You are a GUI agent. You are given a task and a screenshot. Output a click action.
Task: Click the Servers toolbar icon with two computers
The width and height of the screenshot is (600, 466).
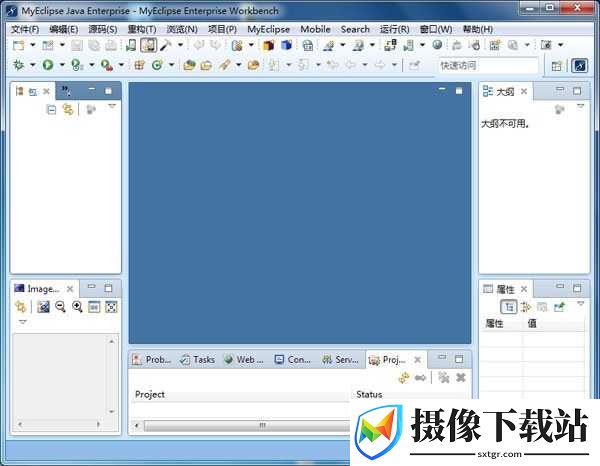(x=390, y=45)
